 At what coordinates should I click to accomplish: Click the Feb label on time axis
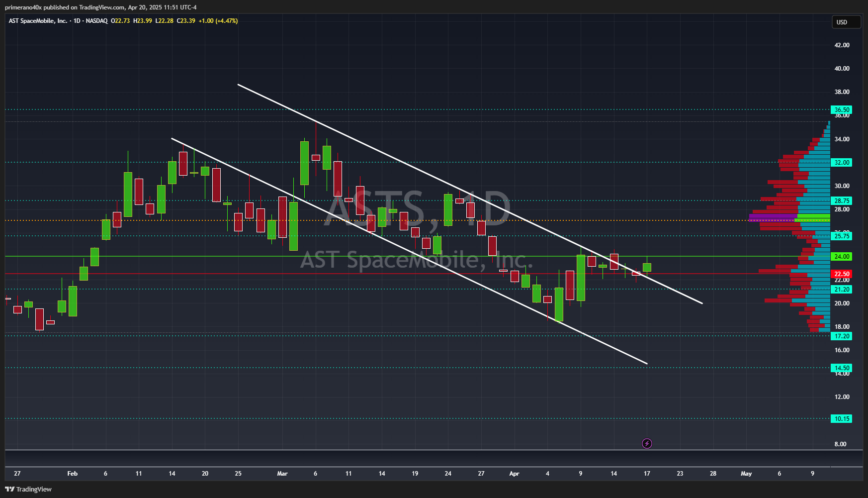73,474
